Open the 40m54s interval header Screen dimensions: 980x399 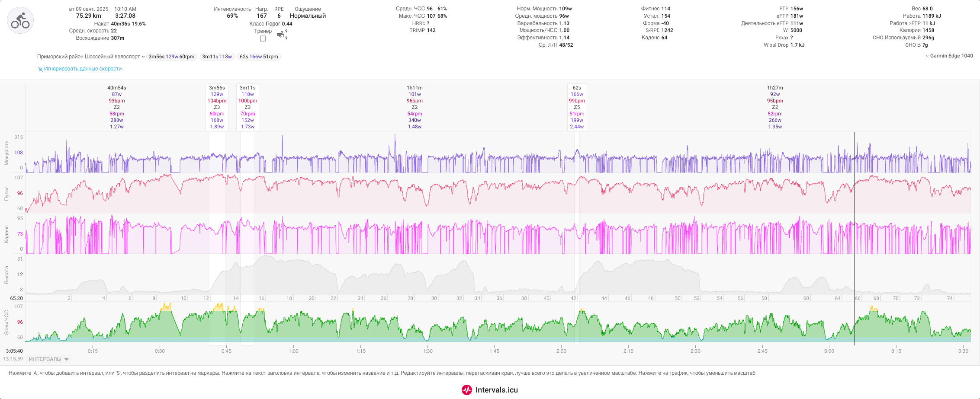(117, 88)
